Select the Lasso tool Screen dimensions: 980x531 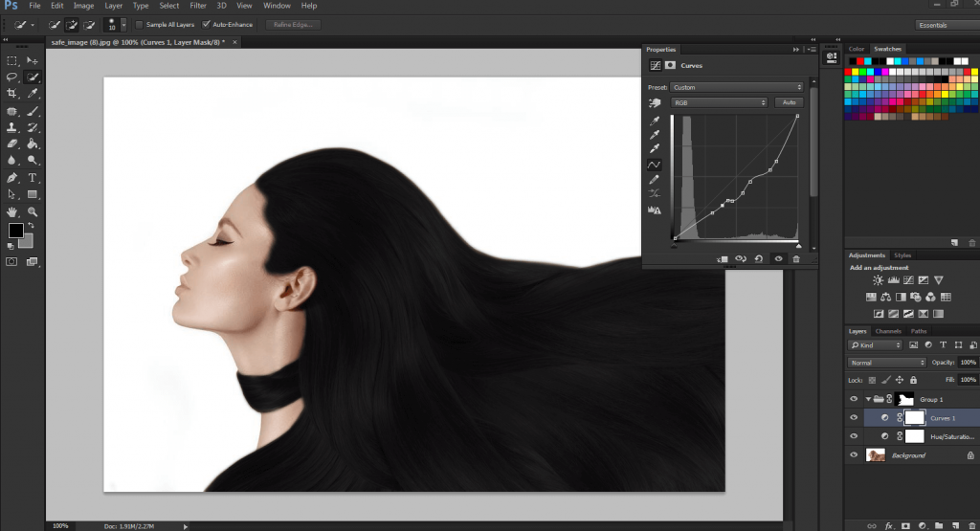(x=11, y=77)
